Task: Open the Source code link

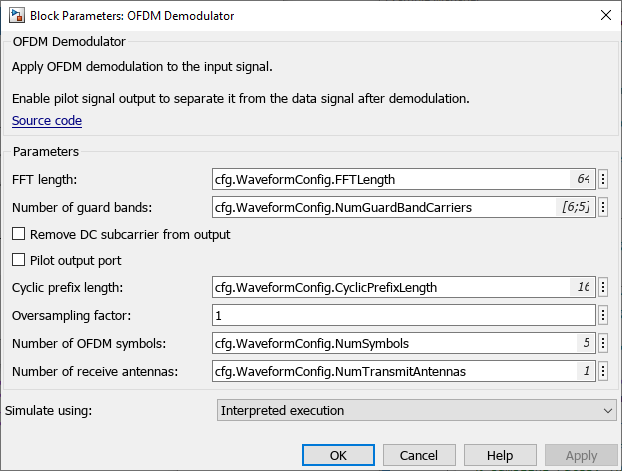Action: tap(47, 121)
